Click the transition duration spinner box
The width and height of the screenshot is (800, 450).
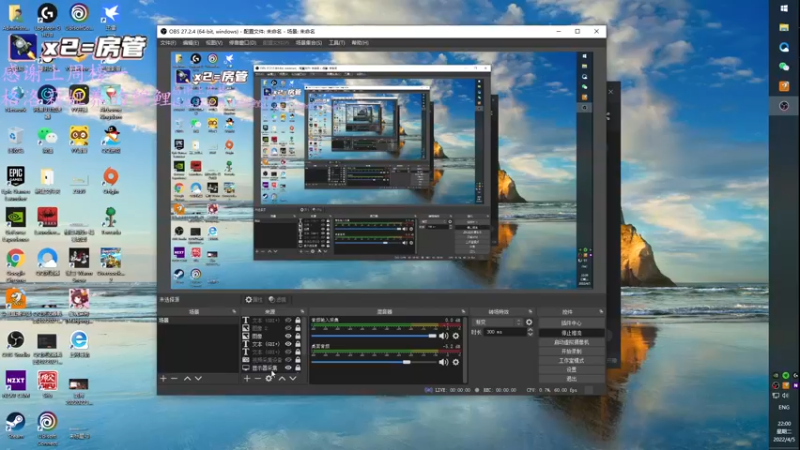pos(505,331)
